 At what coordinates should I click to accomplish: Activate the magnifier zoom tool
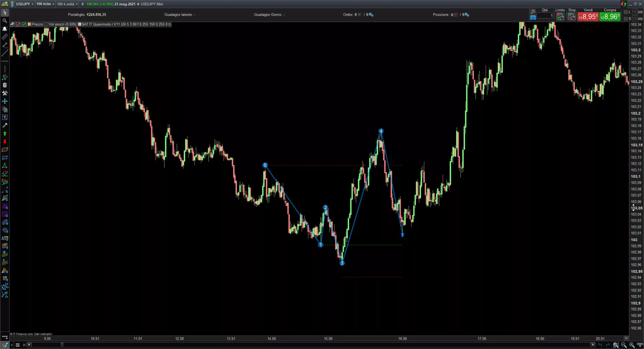(x=5, y=21)
